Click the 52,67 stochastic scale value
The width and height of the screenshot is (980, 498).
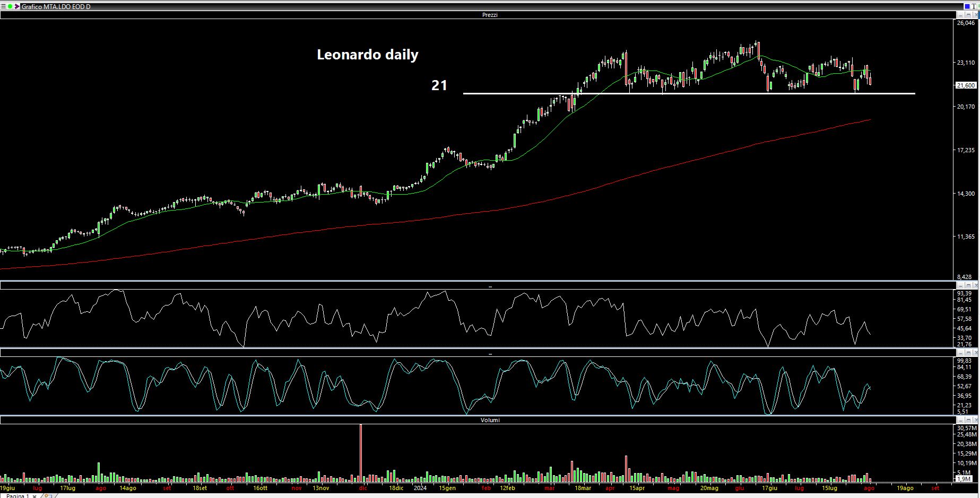point(965,386)
